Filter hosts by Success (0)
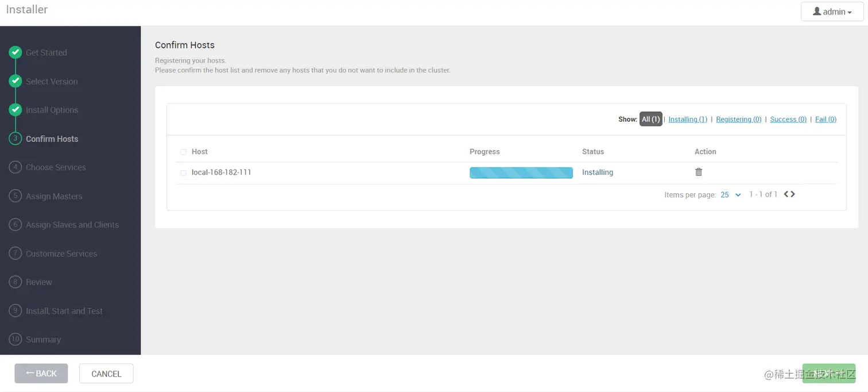 [788, 119]
